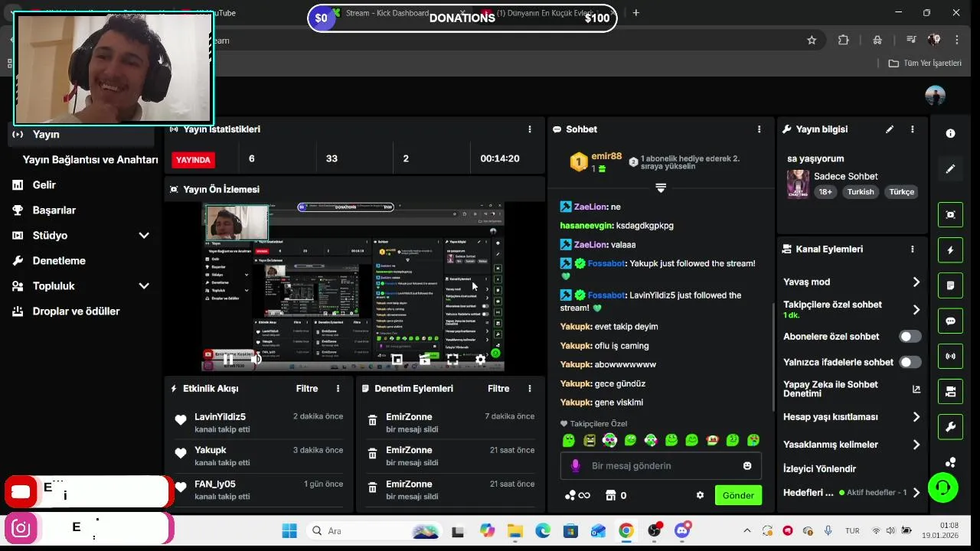Click the green Gönder send button
The width and height of the screenshot is (980, 551).
click(738, 495)
